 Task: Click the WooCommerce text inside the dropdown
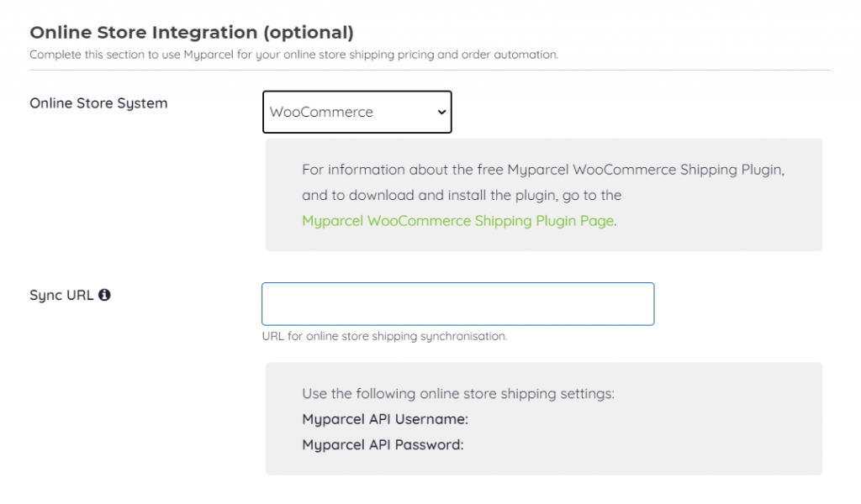click(320, 112)
